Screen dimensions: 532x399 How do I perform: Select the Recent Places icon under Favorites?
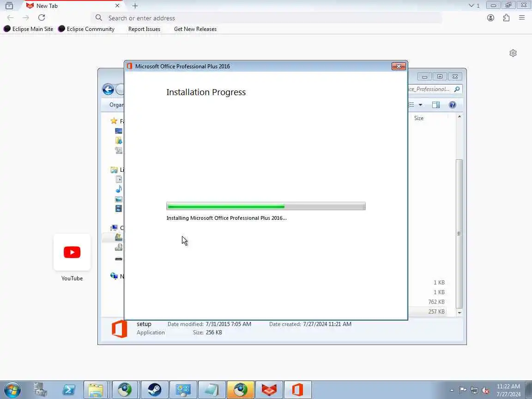(118, 150)
